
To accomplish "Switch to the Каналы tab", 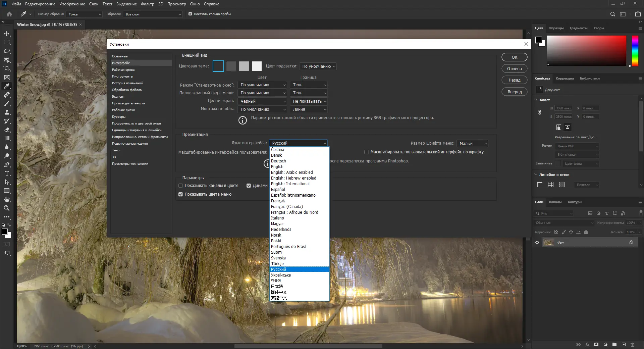I will [555, 202].
